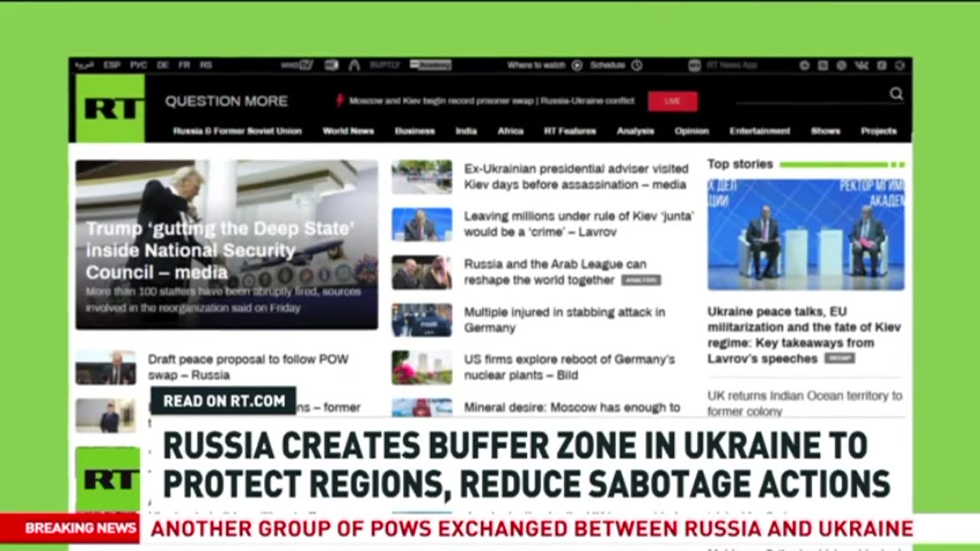Click Top stories panel discussion image
This screenshot has height=551, width=980.
805,234
